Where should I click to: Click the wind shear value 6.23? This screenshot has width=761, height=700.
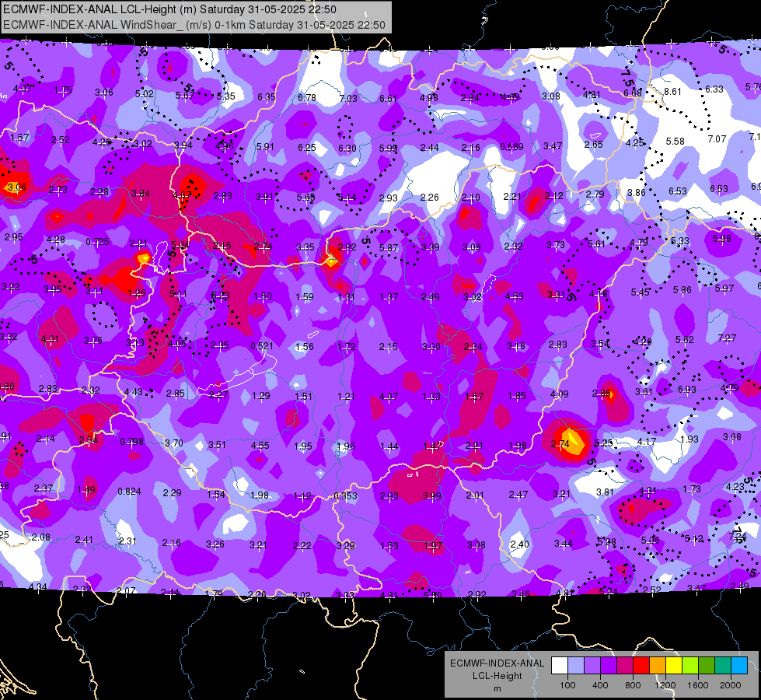[220, 296]
